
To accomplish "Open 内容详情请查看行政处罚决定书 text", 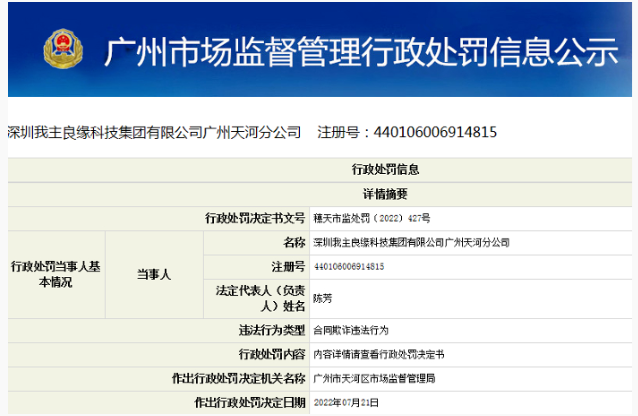I will click(x=379, y=354).
